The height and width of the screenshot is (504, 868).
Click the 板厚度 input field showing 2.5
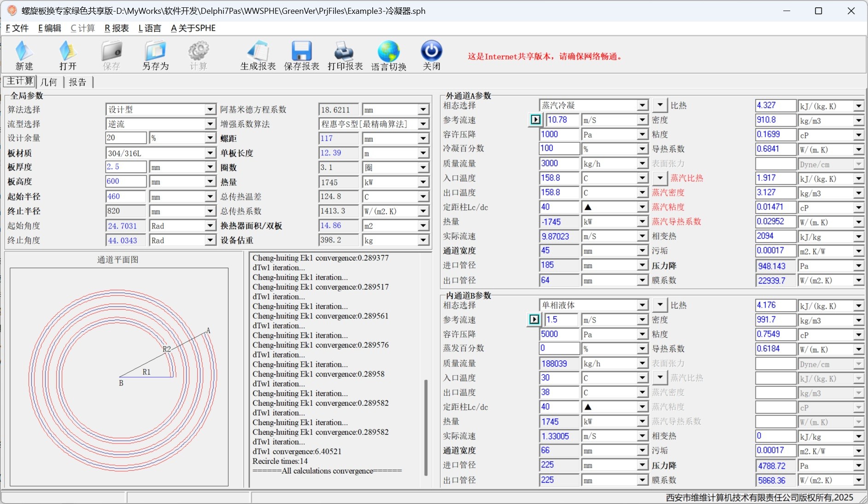tap(126, 167)
